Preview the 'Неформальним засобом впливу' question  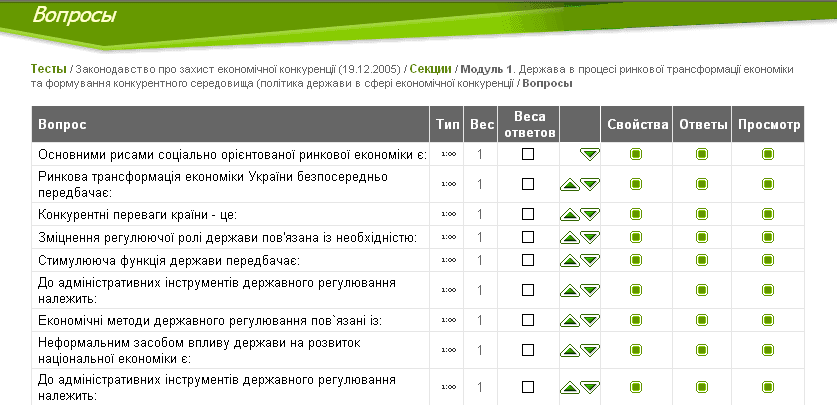click(x=768, y=350)
